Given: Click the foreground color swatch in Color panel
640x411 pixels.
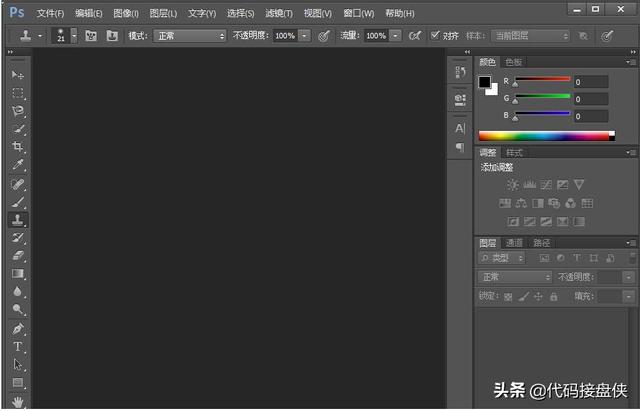Looking at the screenshot, I should [x=485, y=82].
